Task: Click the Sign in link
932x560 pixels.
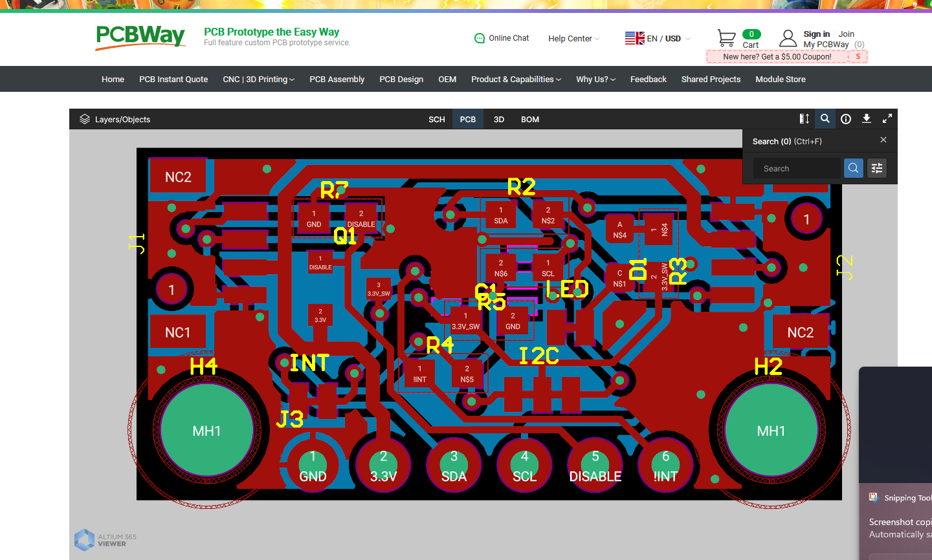Action: [817, 34]
